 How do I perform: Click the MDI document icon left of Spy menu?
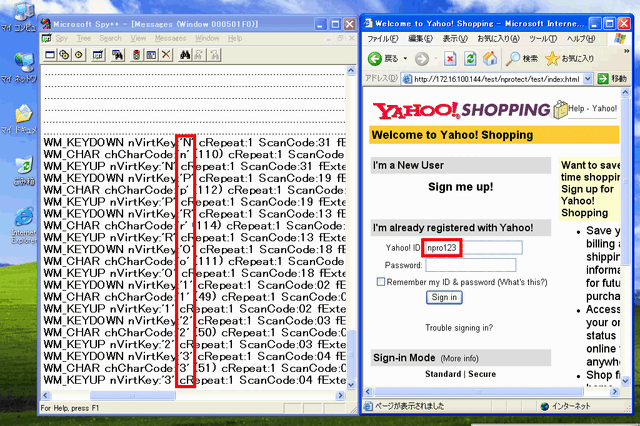point(46,38)
